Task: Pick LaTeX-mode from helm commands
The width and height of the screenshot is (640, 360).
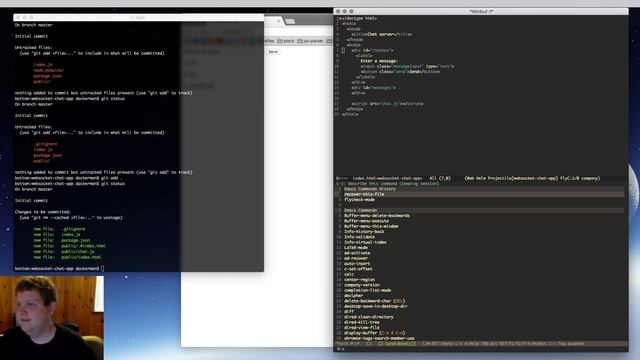Action: click(356, 247)
